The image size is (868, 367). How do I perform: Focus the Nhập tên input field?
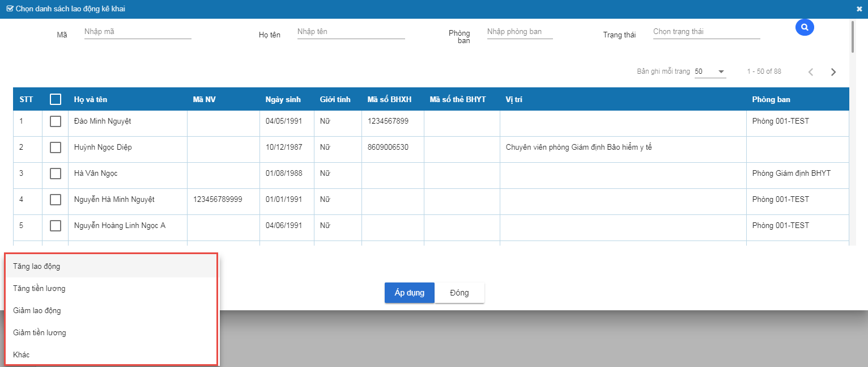[351, 32]
